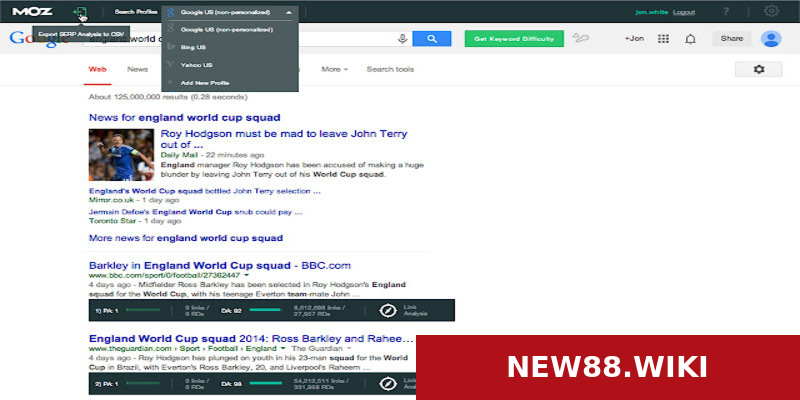Open Link Analysis compass for BBC result

(x=388, y=310)
